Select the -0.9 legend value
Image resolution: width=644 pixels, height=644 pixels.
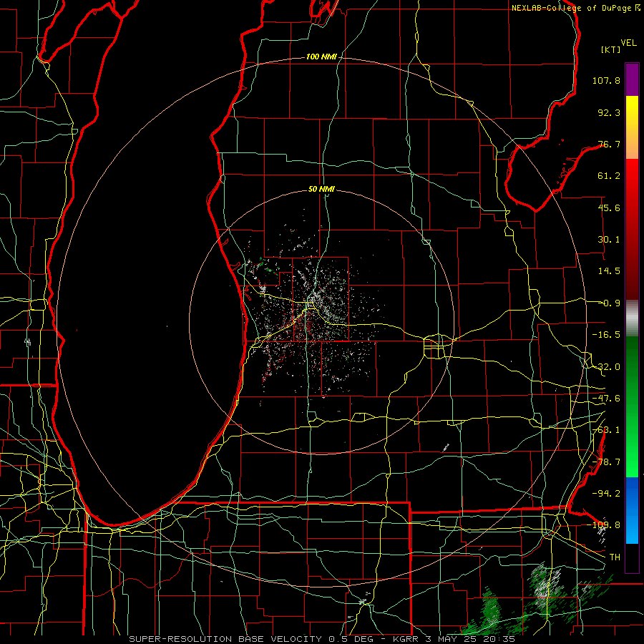coord(609,303)
